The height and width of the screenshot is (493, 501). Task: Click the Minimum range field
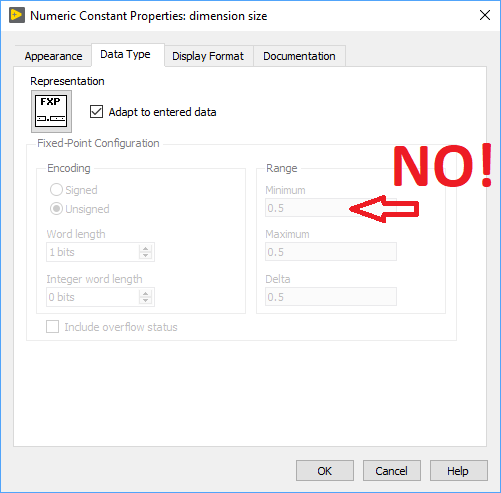pos(331,208)
